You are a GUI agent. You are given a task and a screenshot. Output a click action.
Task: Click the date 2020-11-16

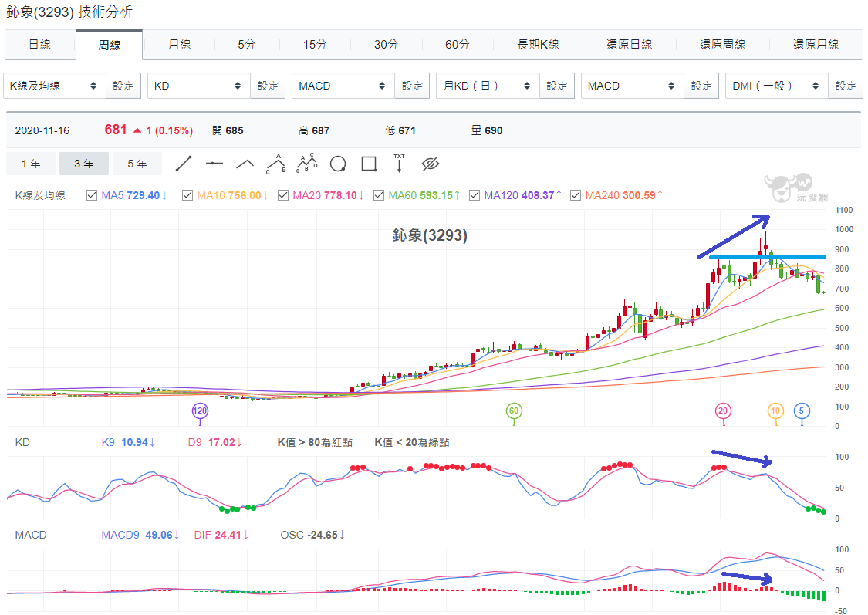pyautogui.click(x=42, y=130)
